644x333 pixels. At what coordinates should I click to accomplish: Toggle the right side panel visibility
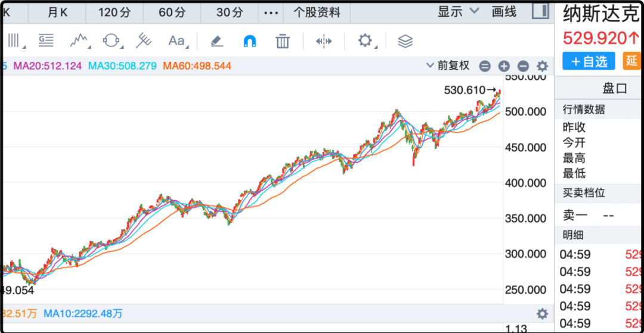coord(540,11)
